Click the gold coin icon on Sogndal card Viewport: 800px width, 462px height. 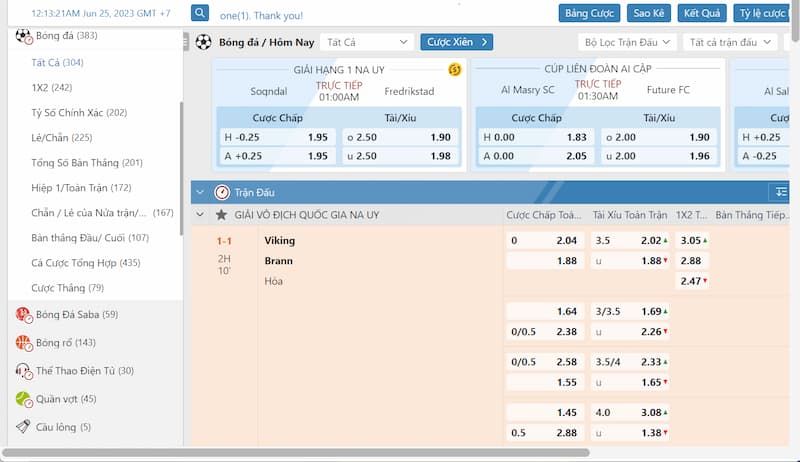[454, 70]
